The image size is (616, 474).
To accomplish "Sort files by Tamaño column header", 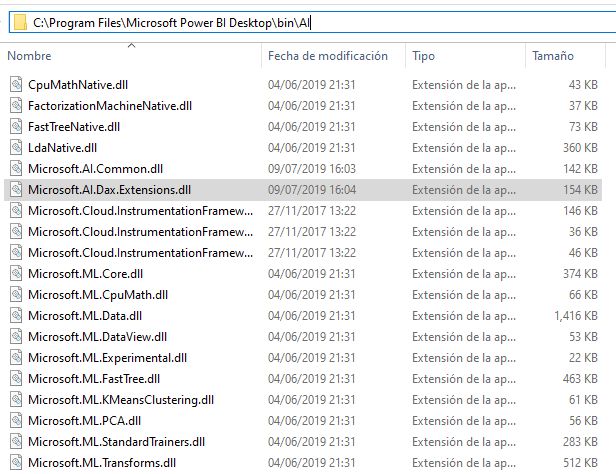I will pyautogui.click(x=553, y=56).
